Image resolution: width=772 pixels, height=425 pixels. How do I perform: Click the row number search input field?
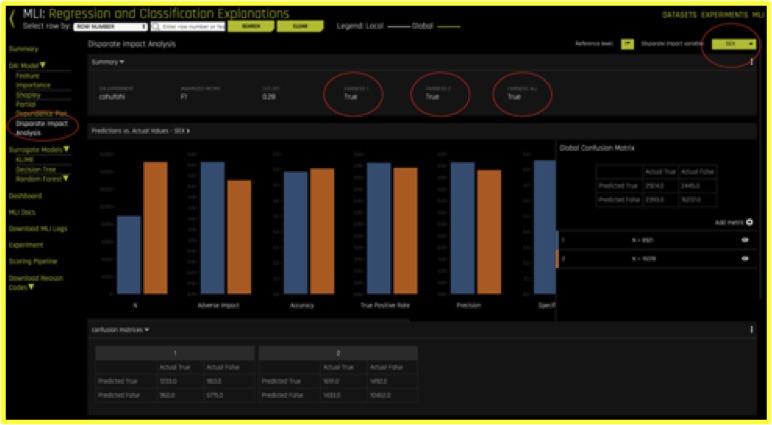point(192,26)
